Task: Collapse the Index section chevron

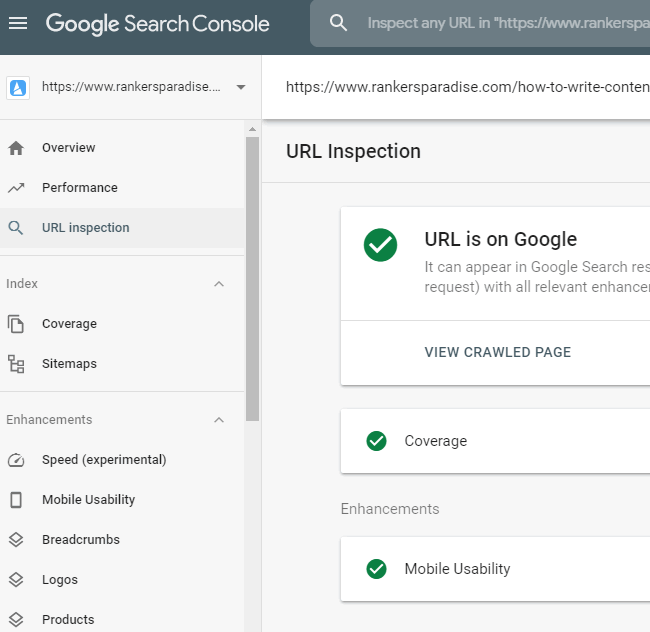Action: 219,284
